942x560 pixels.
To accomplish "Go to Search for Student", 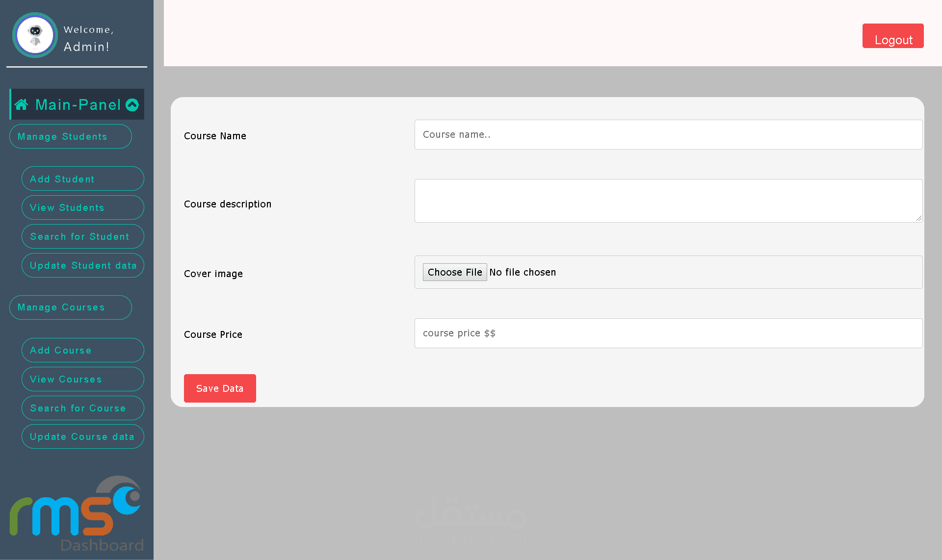I will pos(82,236).
